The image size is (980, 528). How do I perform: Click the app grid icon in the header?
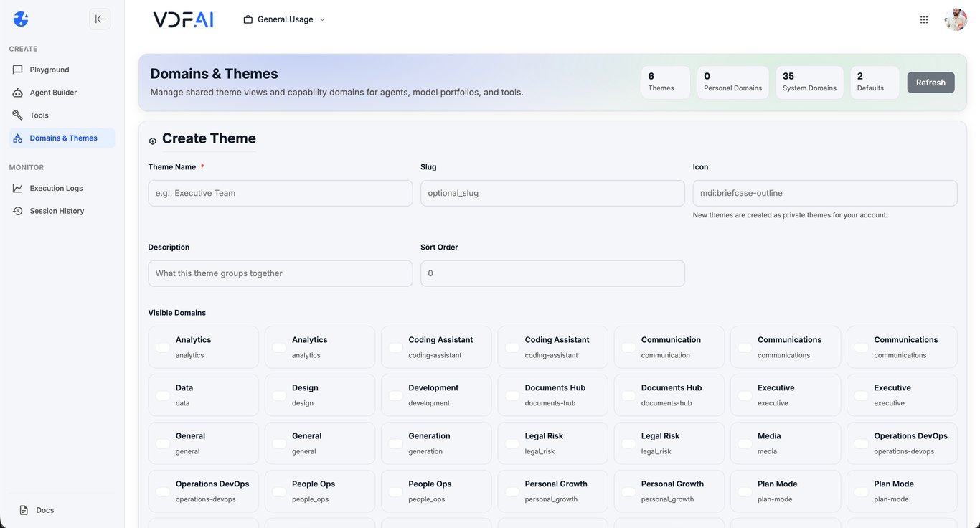(x=924, y=19)
